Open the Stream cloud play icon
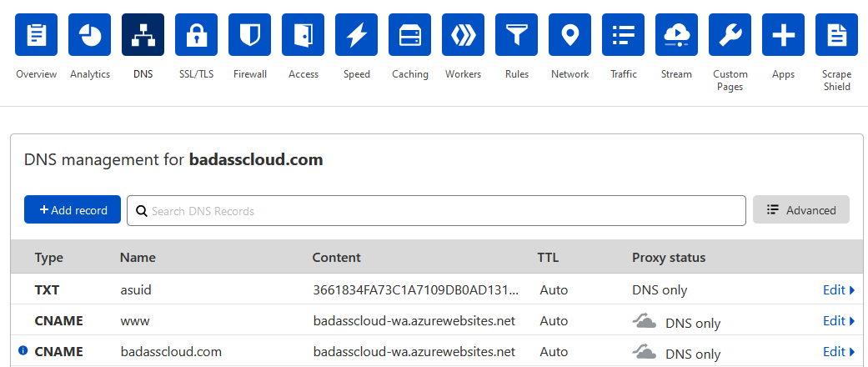 pyautogui.click(x=676, y=35)
